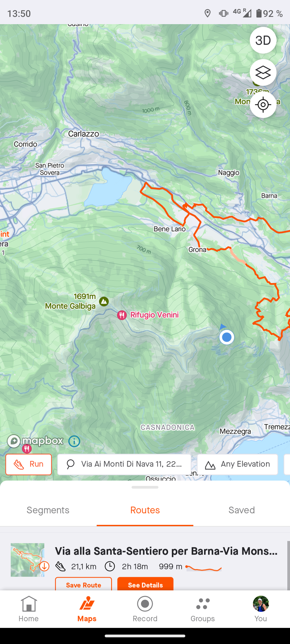Open the Groups section
Image resolution: width=290 pixels, height=644 pixels.
click(203, 609)
